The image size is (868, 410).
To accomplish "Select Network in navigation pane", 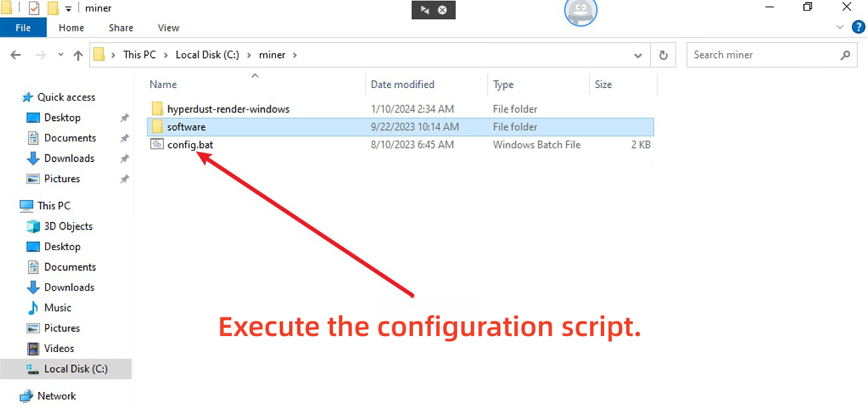I will point(57,396).
